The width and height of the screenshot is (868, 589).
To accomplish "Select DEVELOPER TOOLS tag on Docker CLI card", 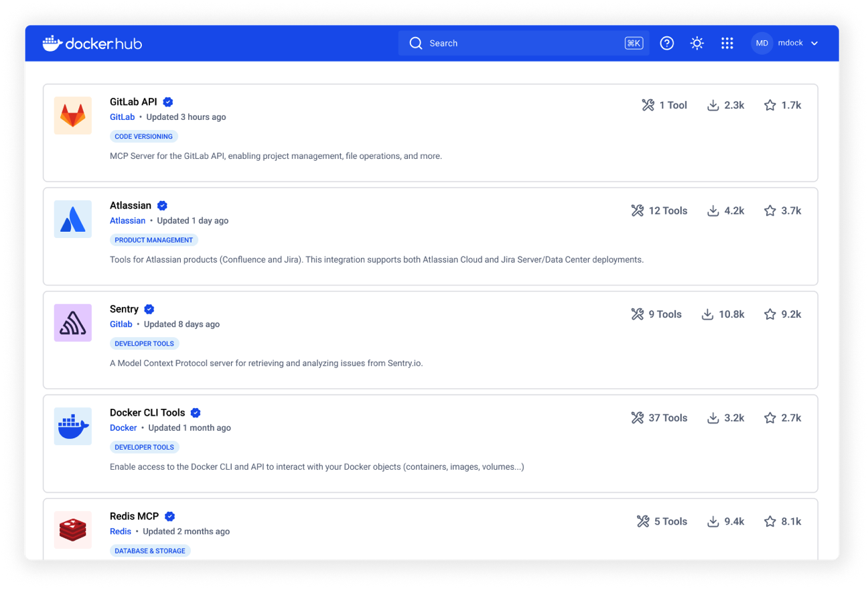I will [x=145, y=447].
